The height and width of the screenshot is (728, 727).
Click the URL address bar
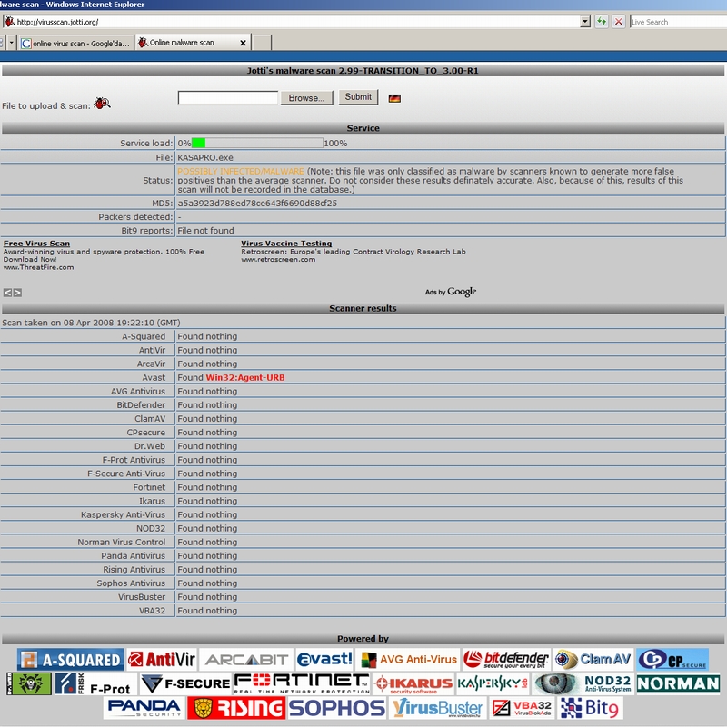coord(292,22)
